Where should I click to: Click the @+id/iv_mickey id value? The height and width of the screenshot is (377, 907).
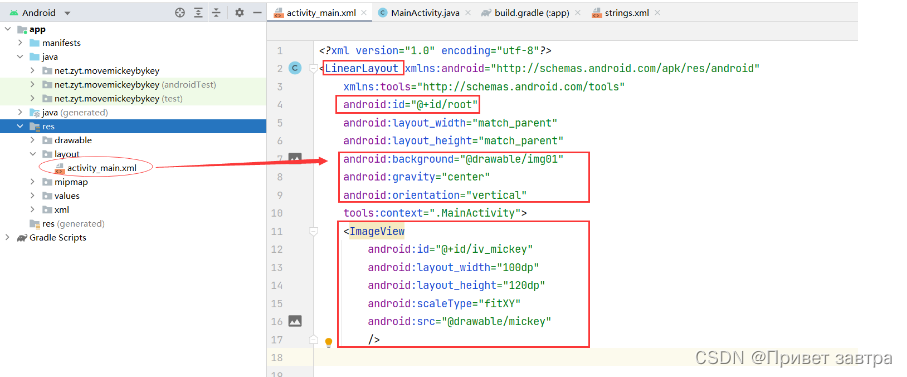pos(484,249)
